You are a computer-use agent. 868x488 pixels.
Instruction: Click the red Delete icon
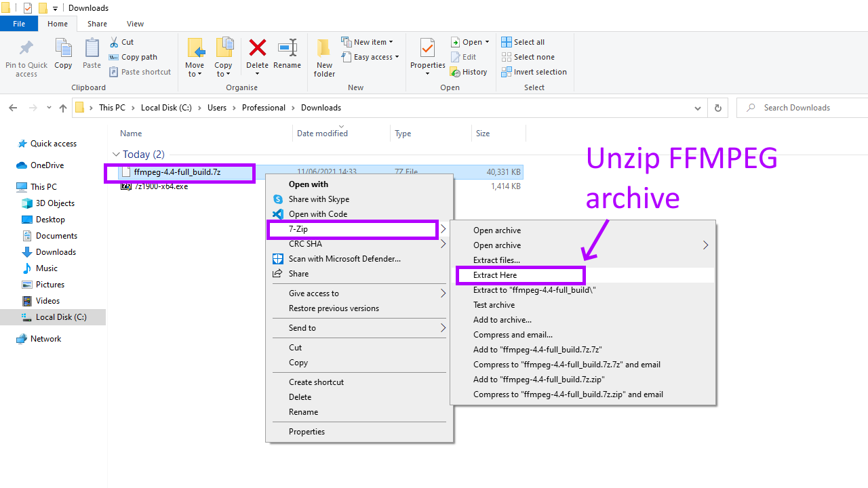click(257, 47)
